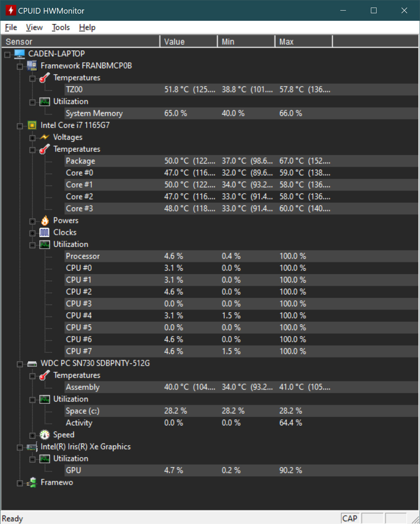Click the window resize grip in status bar
This screenshot has width=420, height=524.
coord(415,519)
